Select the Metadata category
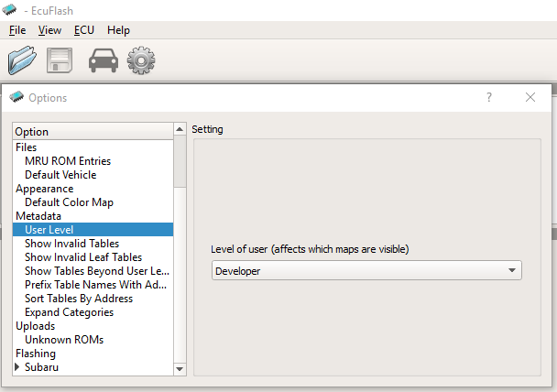This screenshot has height=392, width=557. [x=38, y=216]
